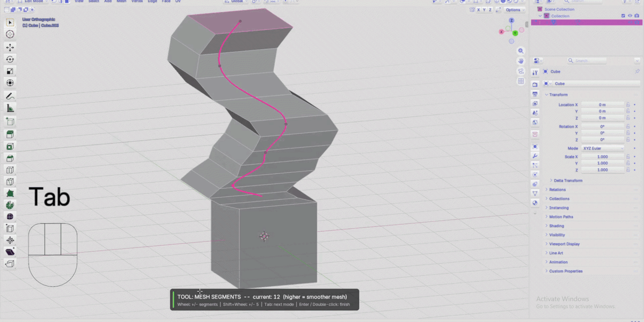Select the 3D Cursor tool
Image resolution: width=644 pixels, height=322 pixels.
10,34
